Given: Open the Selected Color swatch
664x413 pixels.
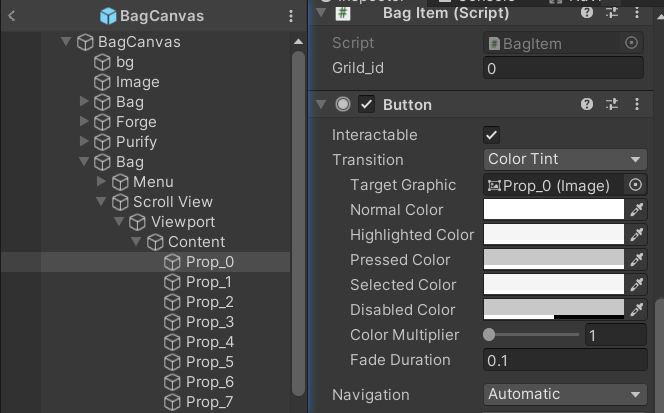Looking at the screenshot, I should [554, 285].
